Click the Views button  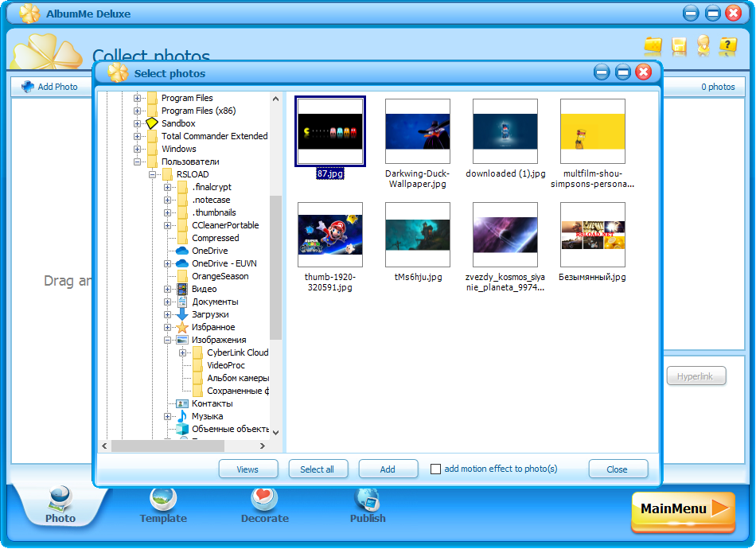pyautogui.click(x=247, y=469)
